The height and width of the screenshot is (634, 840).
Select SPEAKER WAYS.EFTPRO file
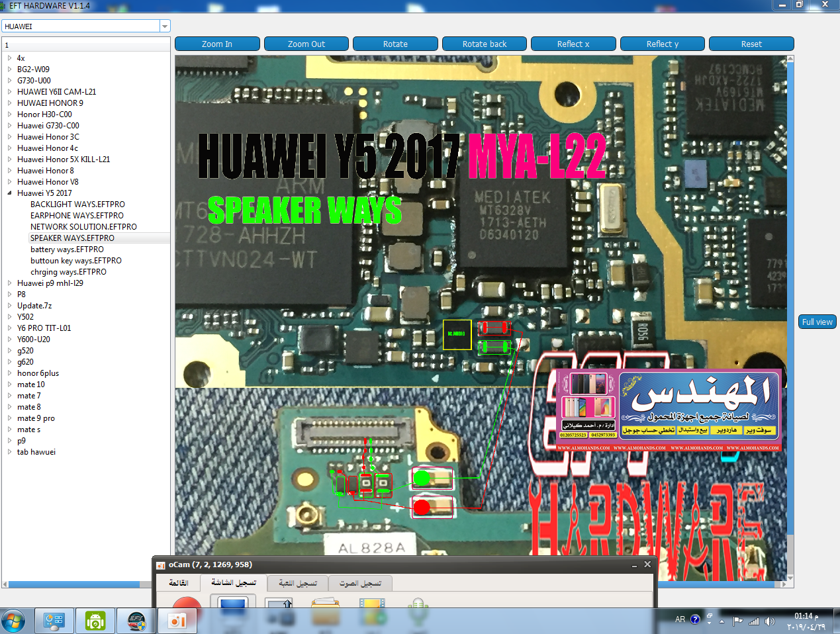(x=72, y=238)
